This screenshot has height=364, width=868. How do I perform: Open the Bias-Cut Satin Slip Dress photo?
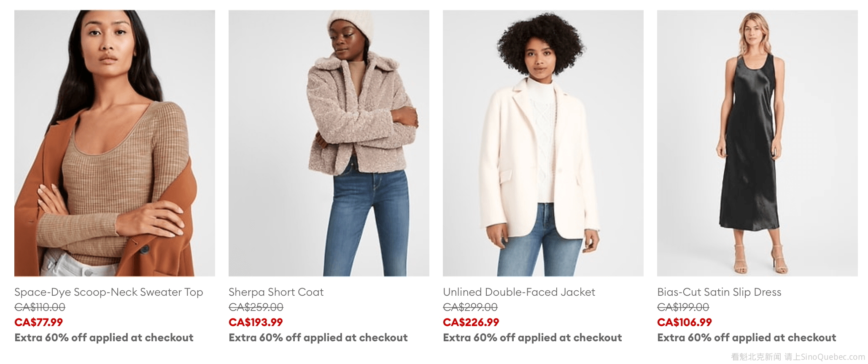(757, 143)
